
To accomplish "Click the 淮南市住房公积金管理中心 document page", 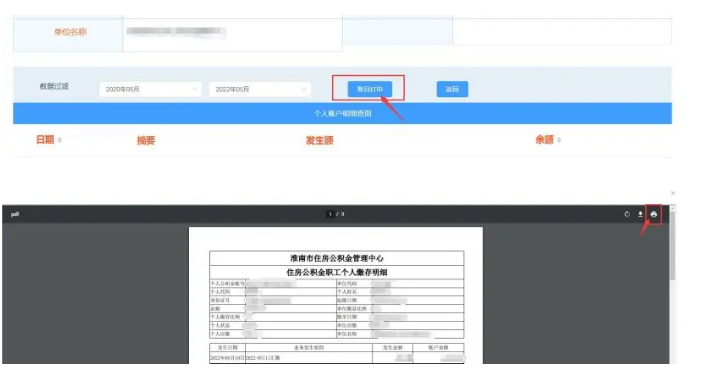I will pos(336,295).
